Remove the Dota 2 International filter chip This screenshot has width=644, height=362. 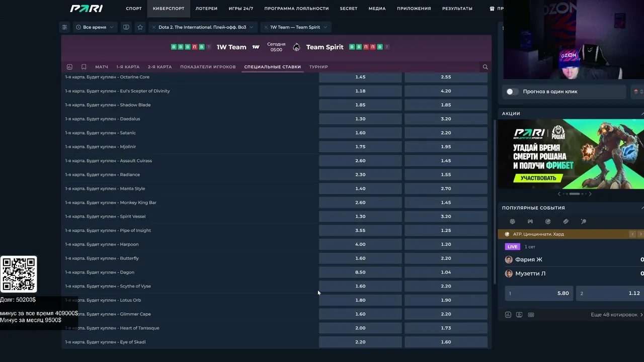(x=153, y=27)
